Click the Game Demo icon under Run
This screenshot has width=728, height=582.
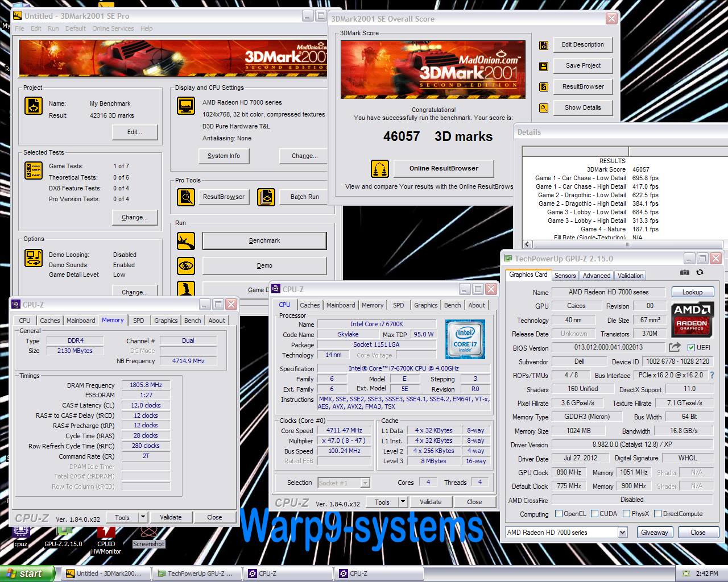point(186,289)
